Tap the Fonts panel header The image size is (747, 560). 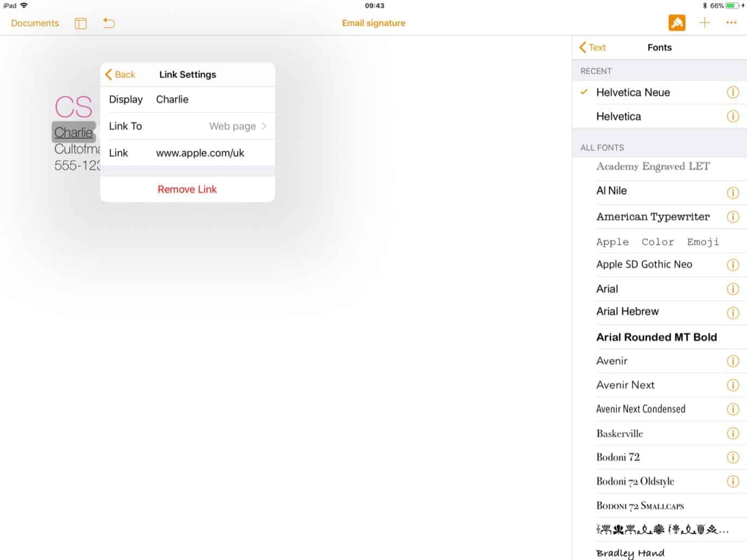[x=659, y=47]
